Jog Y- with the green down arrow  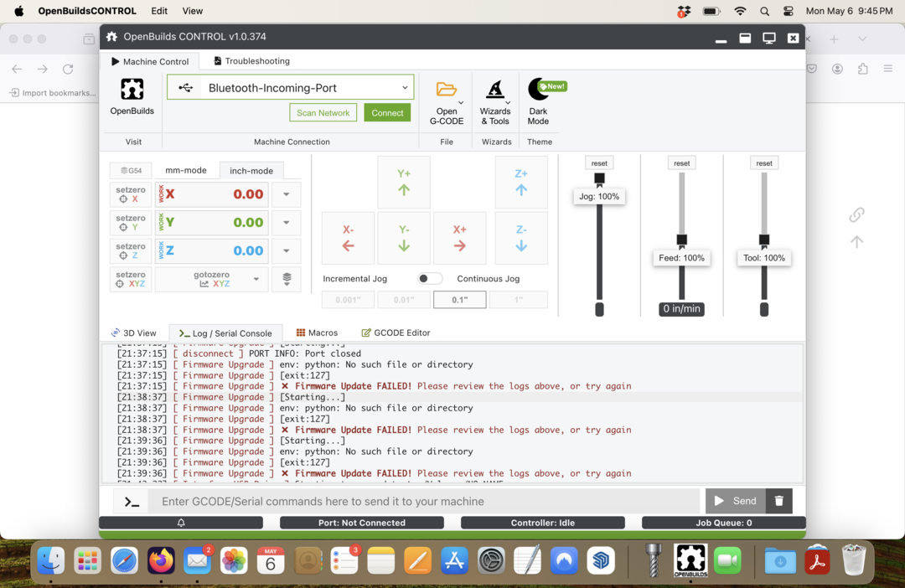(x=404, y=239)
